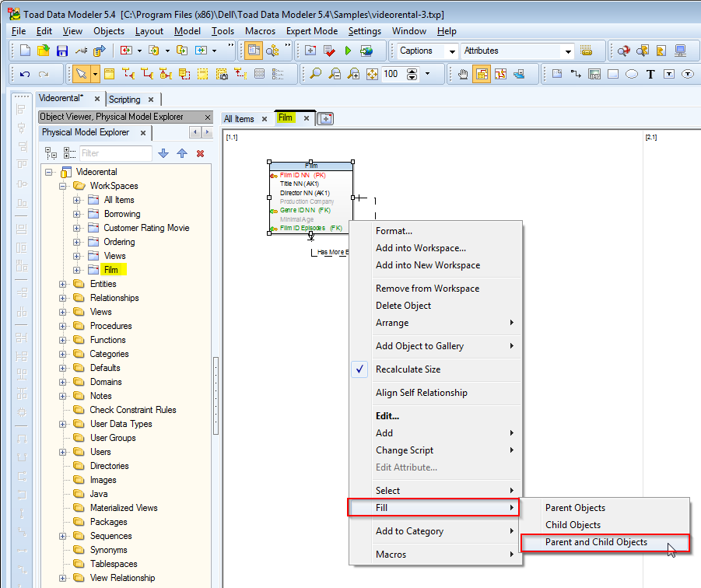
Task: Click the verify model checkmark icon
Action: click(x=329, y=51)
